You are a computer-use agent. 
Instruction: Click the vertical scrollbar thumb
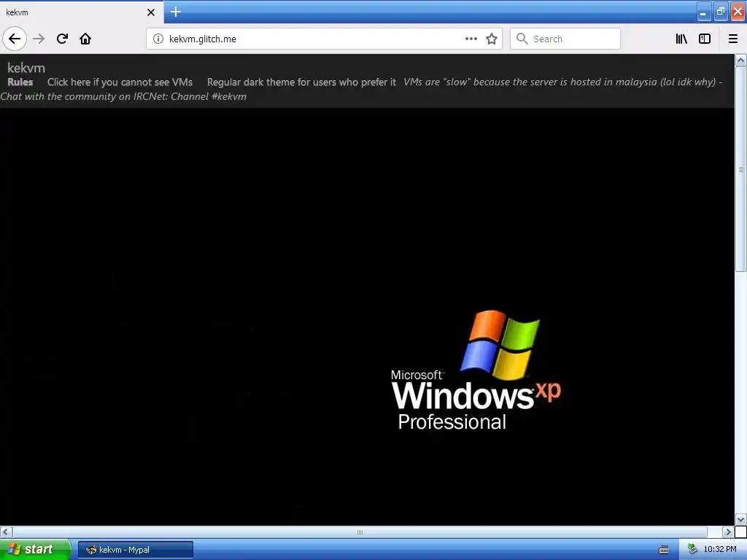click(x=741, y=169)
